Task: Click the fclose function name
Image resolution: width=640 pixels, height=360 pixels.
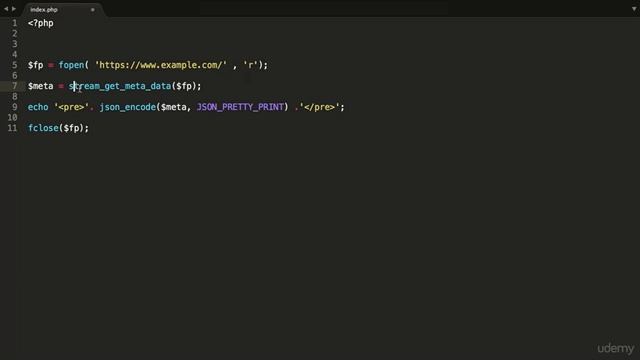Action: 43,128
